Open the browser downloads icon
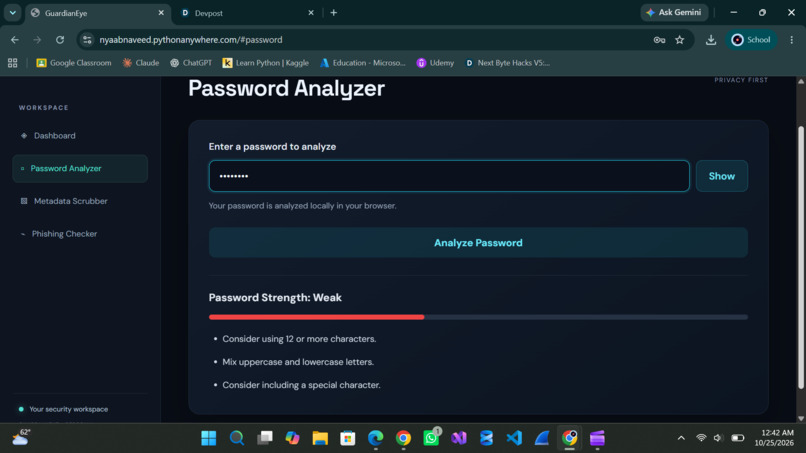 point(711,40)
